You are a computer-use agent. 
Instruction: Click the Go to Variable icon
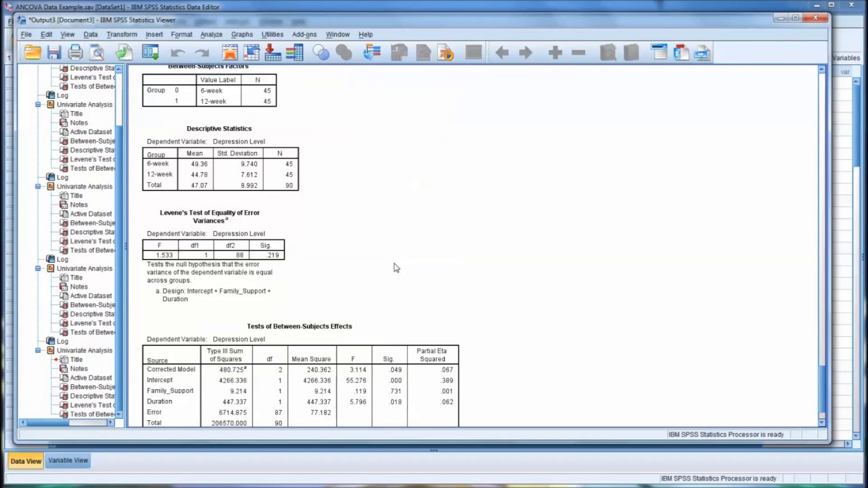[273, 53]
